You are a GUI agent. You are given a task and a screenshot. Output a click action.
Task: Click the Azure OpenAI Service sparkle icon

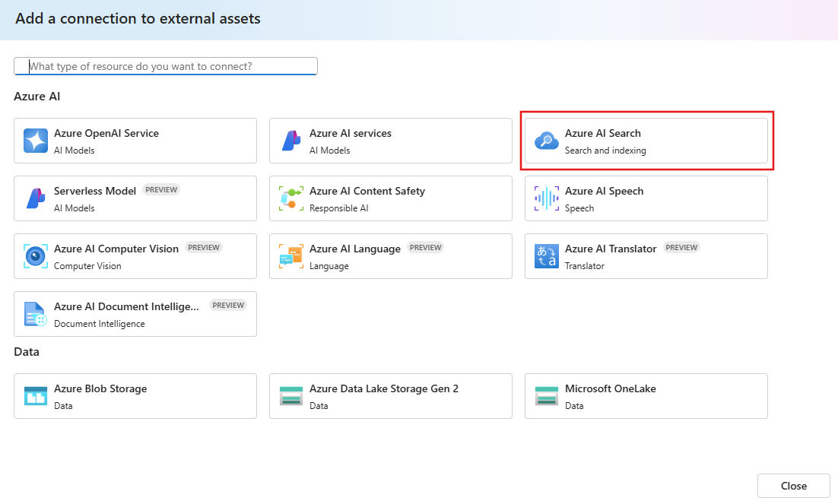coord(36,141)
